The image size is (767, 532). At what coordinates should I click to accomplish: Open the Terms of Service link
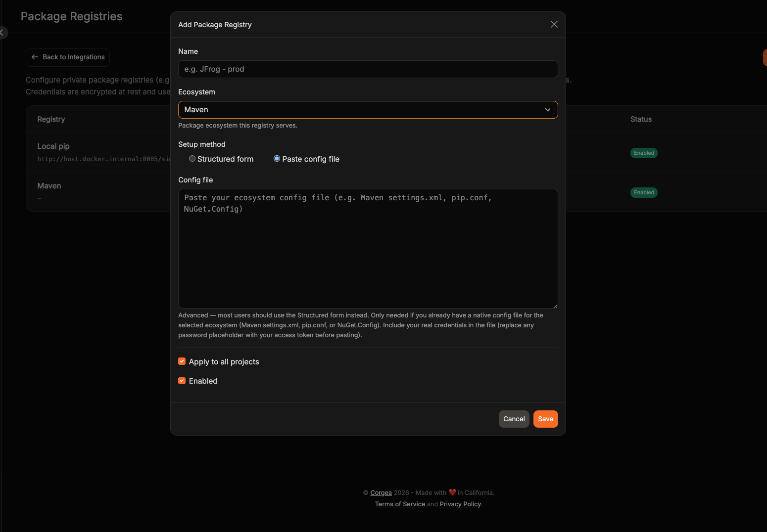point(400,504)
